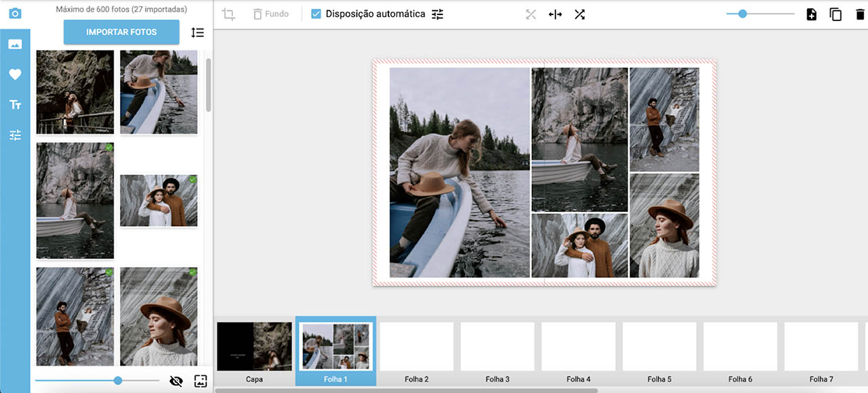Image resolution: width=868 pixels, height=393 pixels.
Task: Open the adjustments sliders icon in sidebar
Action: point(15,135)
